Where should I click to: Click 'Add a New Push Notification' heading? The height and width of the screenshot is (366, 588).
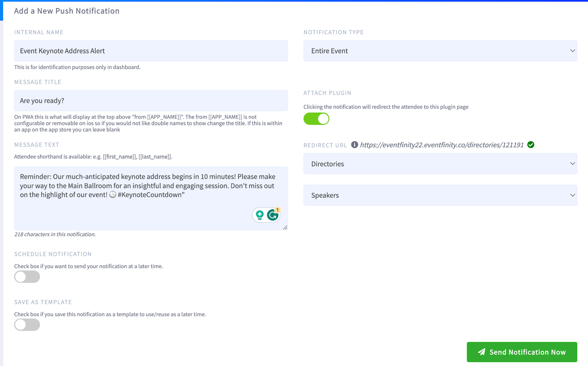coord(67,11)
